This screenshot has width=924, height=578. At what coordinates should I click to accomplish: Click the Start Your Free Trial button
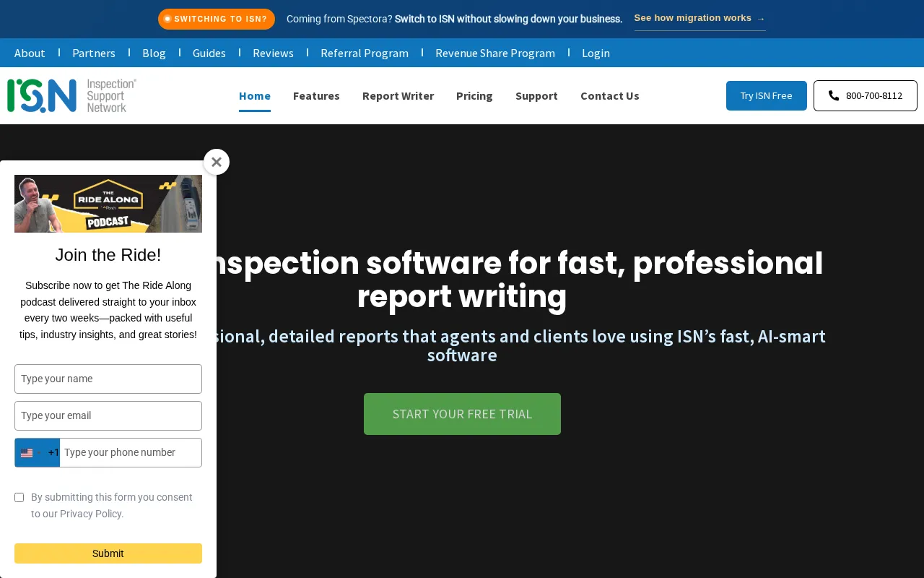pyautogui.click(x=462, y=414)
